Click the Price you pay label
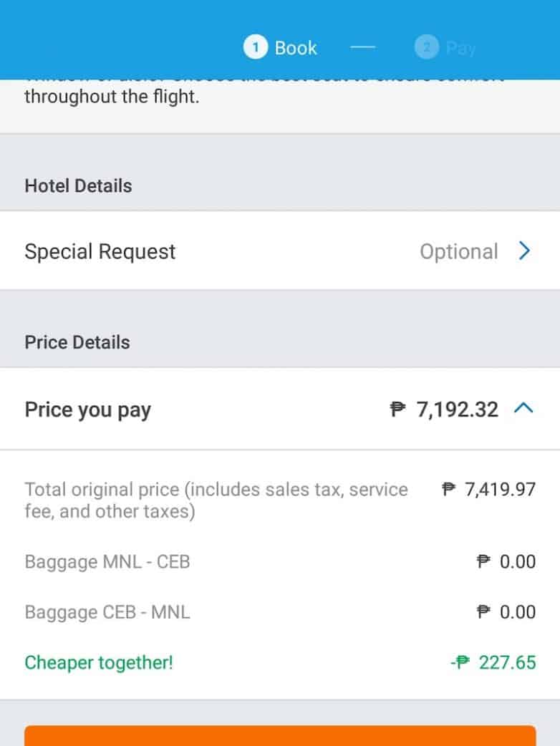This screenshot has height=746, width=560. tap(88, 410)
